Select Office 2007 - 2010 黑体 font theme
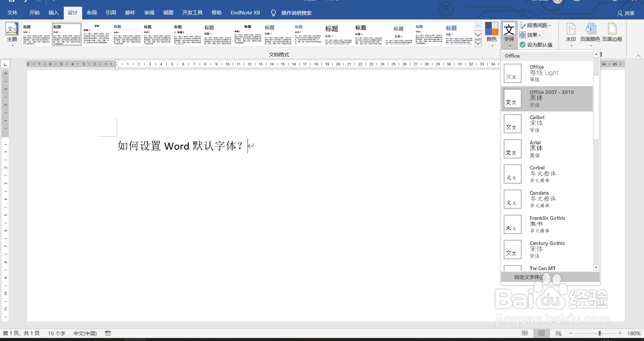Viewport: 644px width, 341px height. (547, 99)
